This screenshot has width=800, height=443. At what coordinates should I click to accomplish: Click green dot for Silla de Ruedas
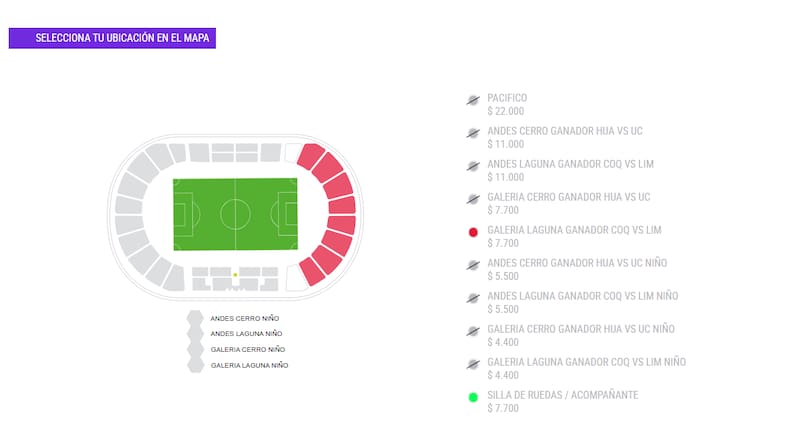pyautogui.click(x=473, y=397)
